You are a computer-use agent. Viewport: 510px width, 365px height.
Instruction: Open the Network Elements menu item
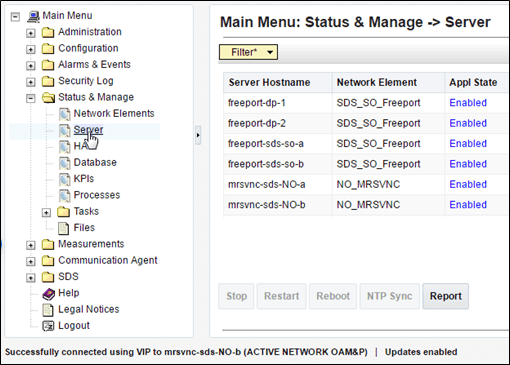(114, 114)
